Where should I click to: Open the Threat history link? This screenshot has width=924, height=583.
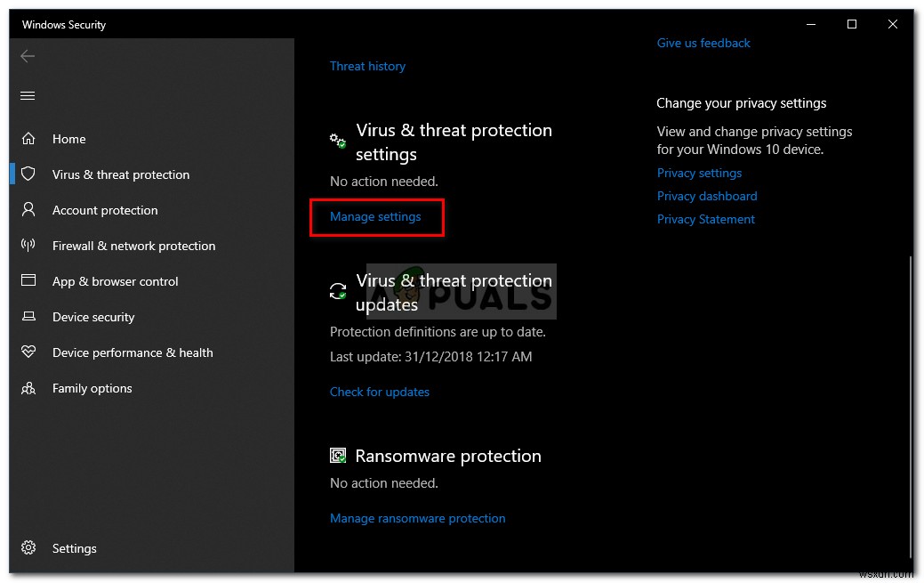[367, 66]
